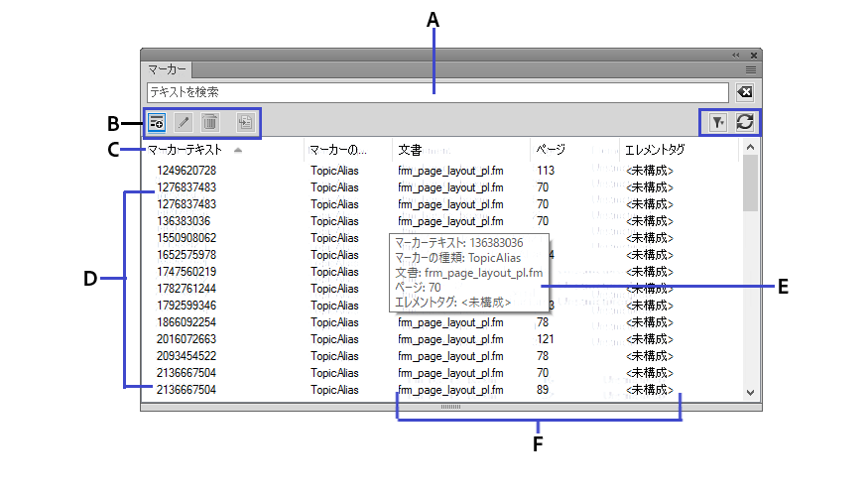Clear the search text field
This screenshot has width=868, height=494.
[745, 92]
